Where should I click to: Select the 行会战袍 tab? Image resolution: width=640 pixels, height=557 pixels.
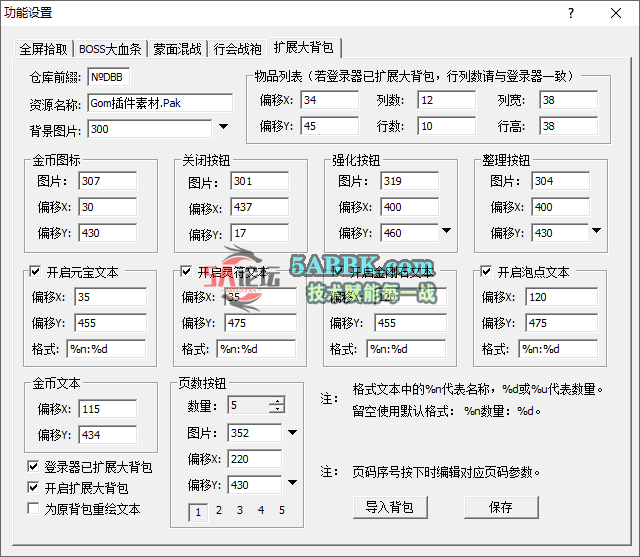[x=237, y=49]
